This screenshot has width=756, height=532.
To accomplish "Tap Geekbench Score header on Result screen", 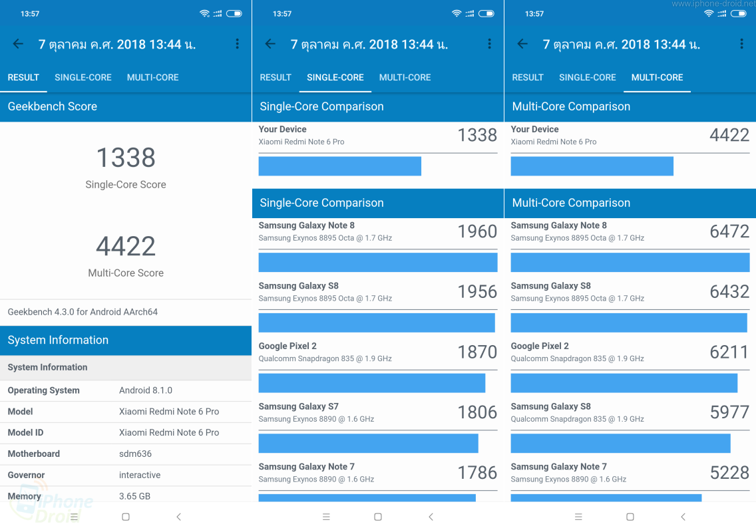I will point(126,106).
